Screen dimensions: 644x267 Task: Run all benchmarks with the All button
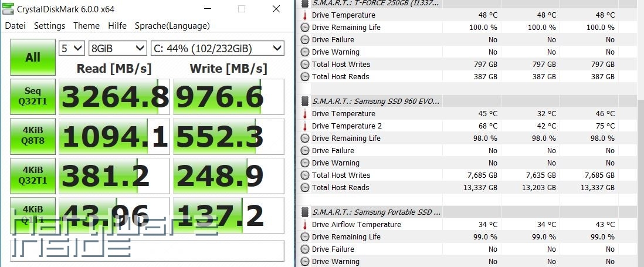pos(33,57)
